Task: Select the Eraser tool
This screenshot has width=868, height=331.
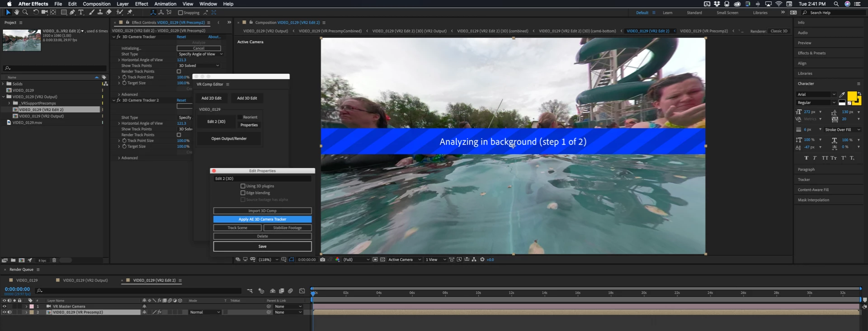Action: tap(108, 12)
